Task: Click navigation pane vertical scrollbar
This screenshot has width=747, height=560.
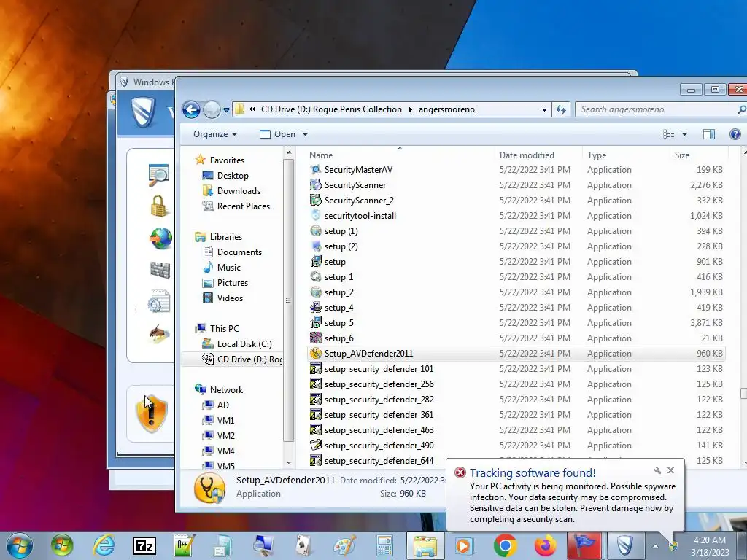Action: pyautogui.click(x=288, y=300)
